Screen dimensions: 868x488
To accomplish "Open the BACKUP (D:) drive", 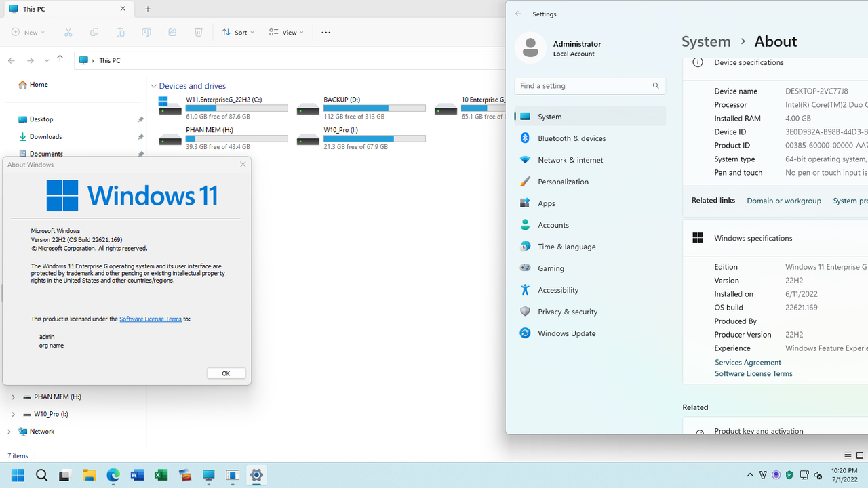I will tap(361, 108).
